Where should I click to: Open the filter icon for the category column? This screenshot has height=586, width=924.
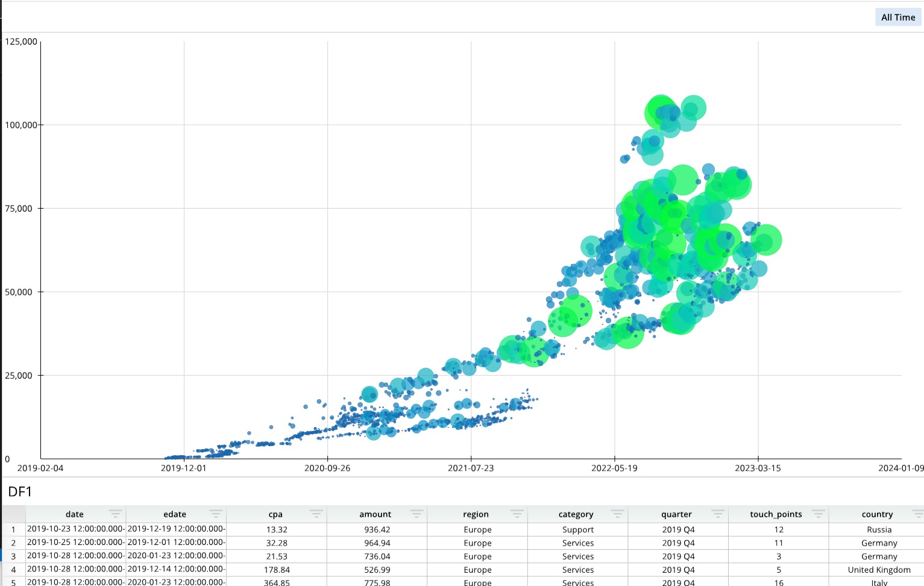coord(618,514)
